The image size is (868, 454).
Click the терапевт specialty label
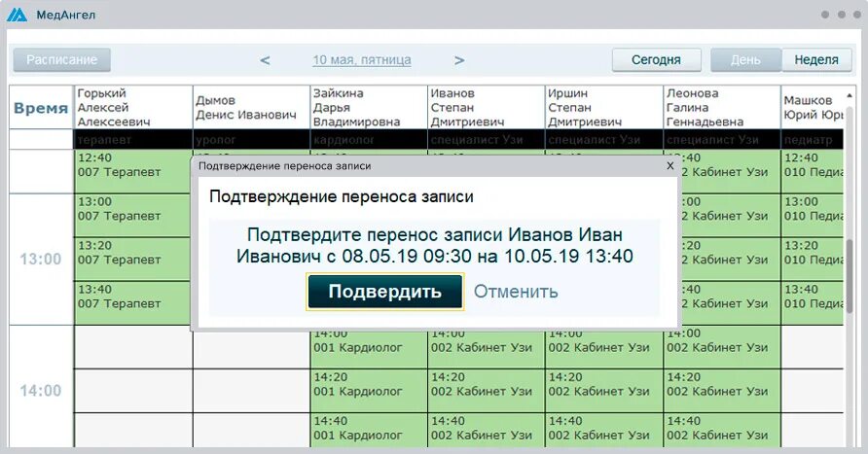[x=104, y=140]
